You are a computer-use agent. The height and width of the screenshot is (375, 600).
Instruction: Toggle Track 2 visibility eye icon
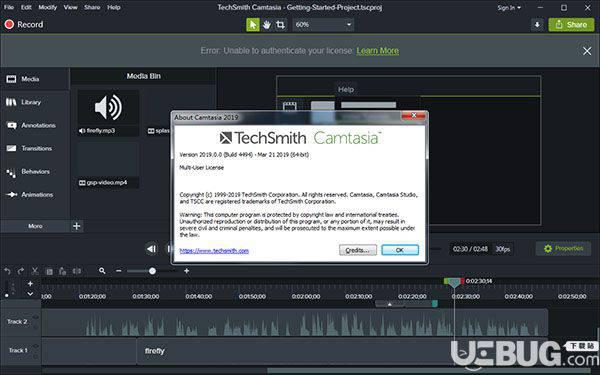tap(36, 317)
